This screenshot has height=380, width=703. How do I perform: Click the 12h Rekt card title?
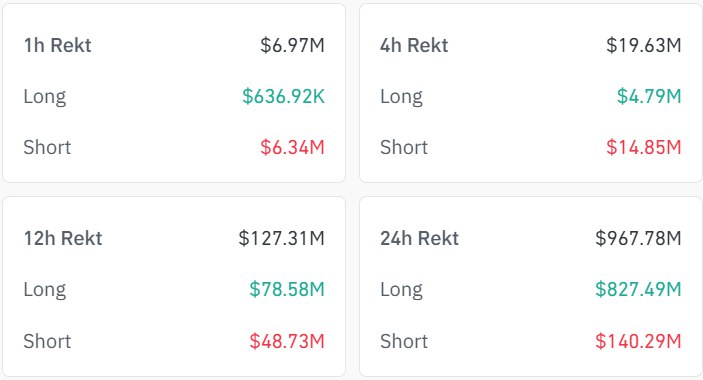pyautogui.click(x=63, y=238)
